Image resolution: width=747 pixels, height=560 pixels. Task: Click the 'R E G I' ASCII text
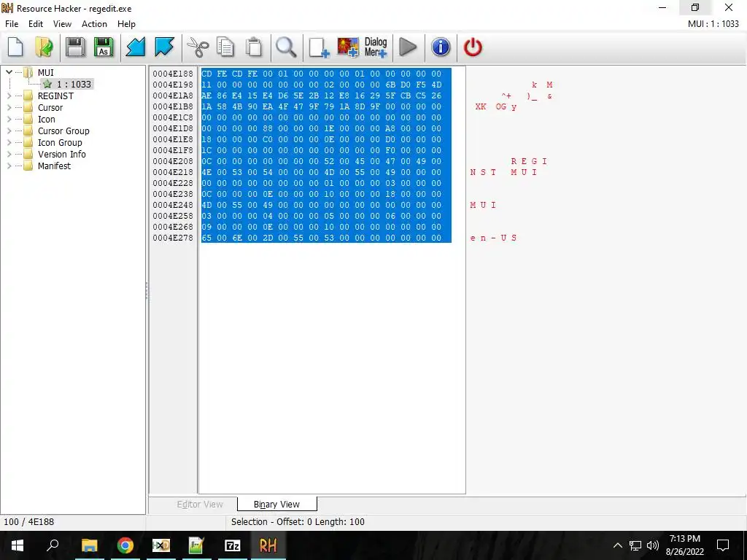[529, 161]
